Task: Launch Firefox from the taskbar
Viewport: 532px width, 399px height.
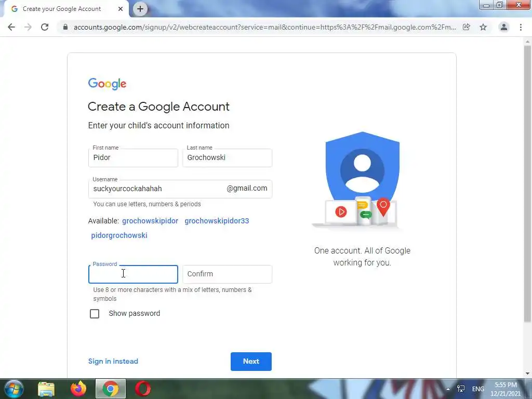Action: tap(78, 389)
